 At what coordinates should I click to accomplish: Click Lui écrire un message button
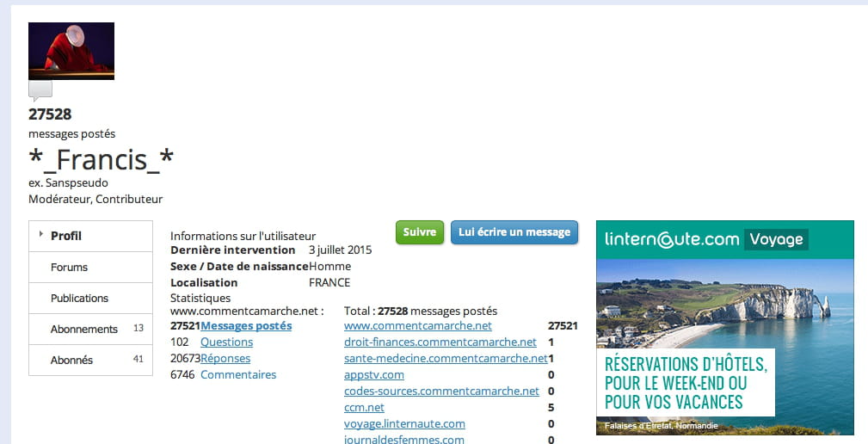tap(514, 232)
